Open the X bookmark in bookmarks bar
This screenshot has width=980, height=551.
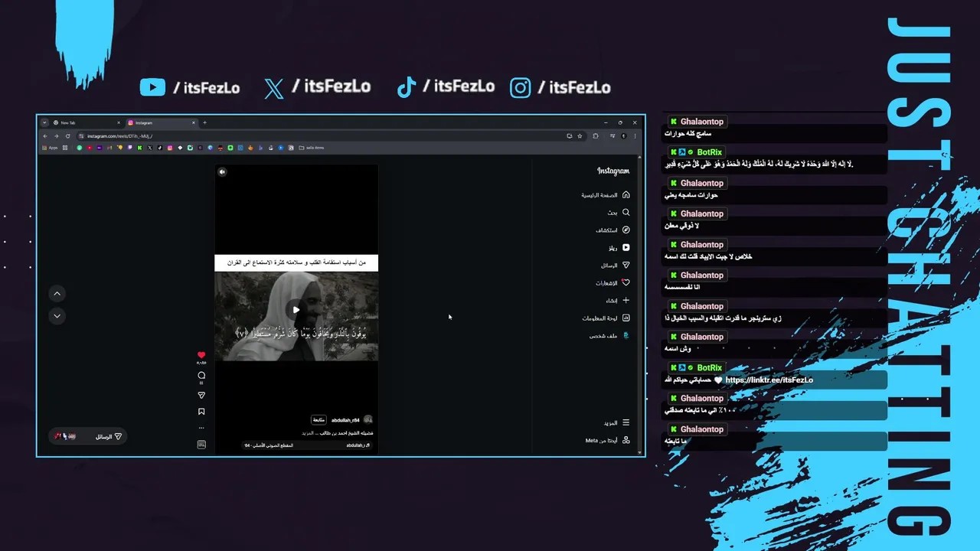[150, 148]
